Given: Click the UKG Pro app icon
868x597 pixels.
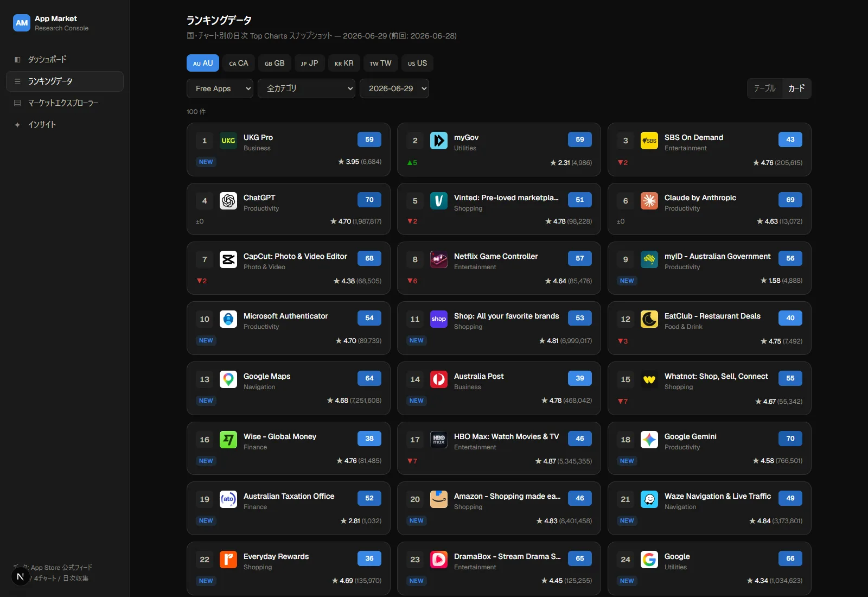Looking at the screenshot, I should pyautogui.click(x=228, y=141).
